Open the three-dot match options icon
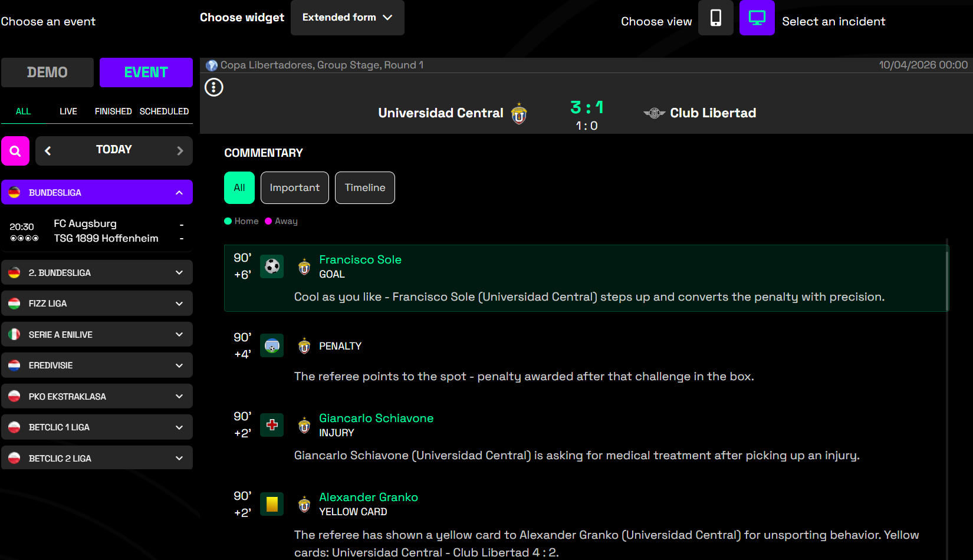The image size is (973, 560). (x=213, y=87)
